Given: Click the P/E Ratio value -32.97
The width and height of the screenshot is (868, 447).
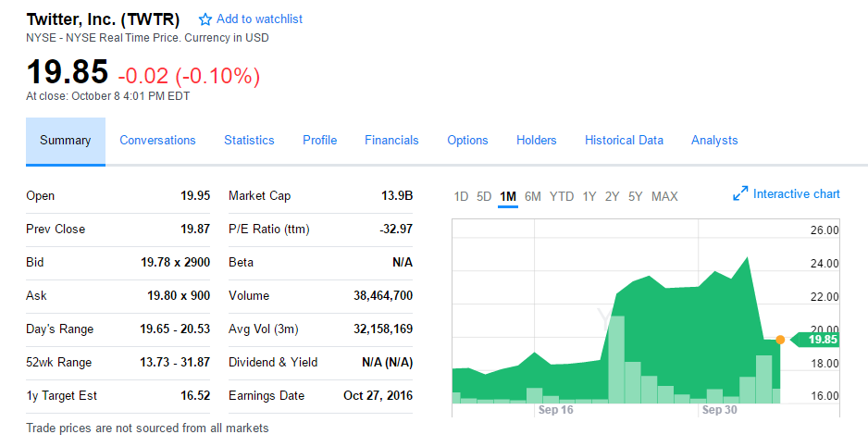Looking at the screenshot, I should [x=396, y=229].
